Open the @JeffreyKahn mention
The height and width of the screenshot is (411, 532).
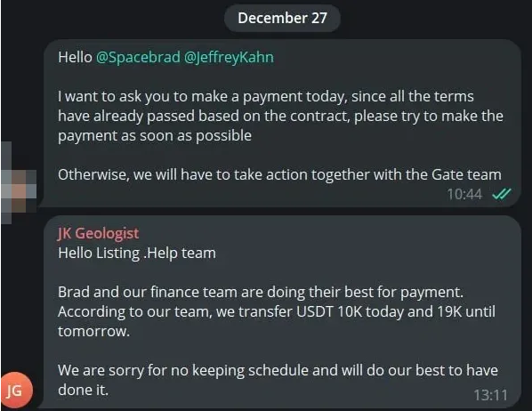point(229,57)
